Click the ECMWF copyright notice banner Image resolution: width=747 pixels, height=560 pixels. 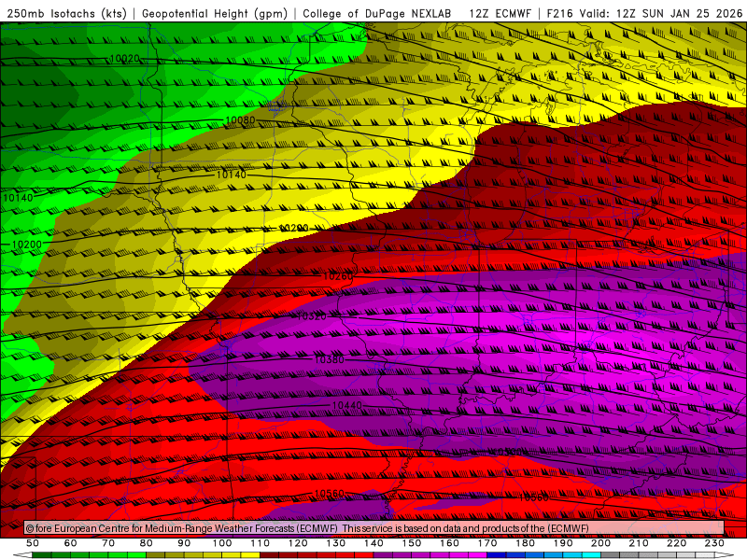click(x=374, y=528)
